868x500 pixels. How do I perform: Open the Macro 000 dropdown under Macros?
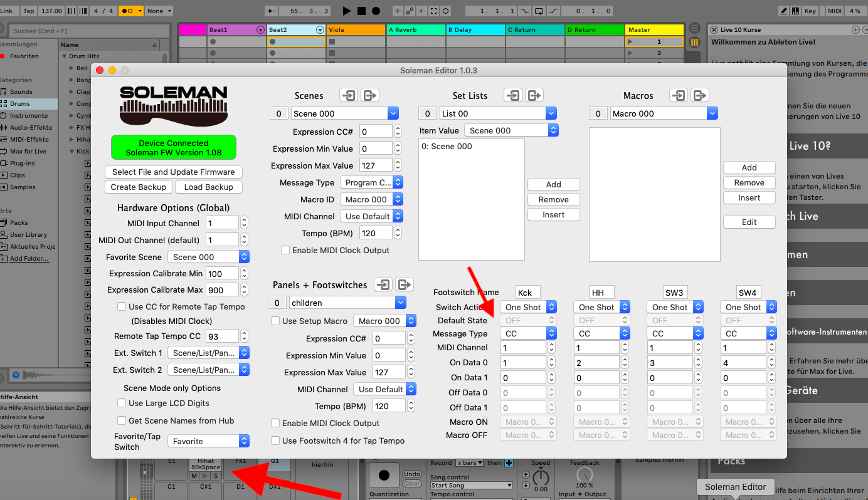tap(664, 113)
